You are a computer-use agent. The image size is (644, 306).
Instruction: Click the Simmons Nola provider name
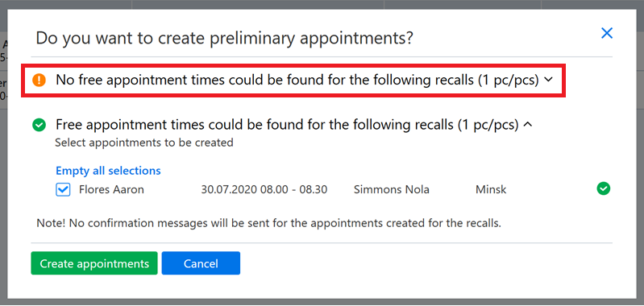pyautogui.click(x=392, y=190)
